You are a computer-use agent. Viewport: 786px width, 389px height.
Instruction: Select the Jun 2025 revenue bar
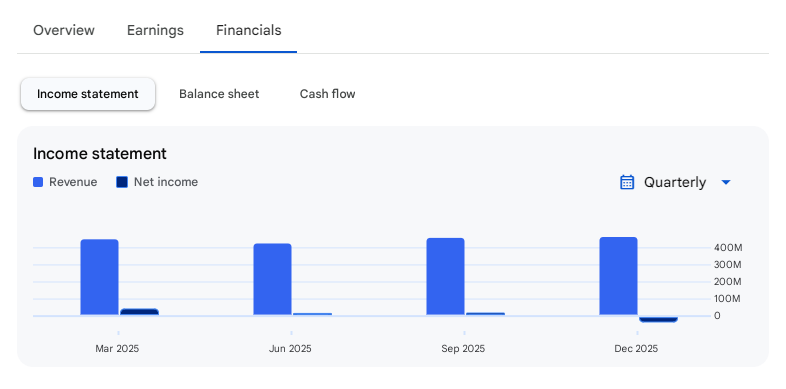point(272,279)
